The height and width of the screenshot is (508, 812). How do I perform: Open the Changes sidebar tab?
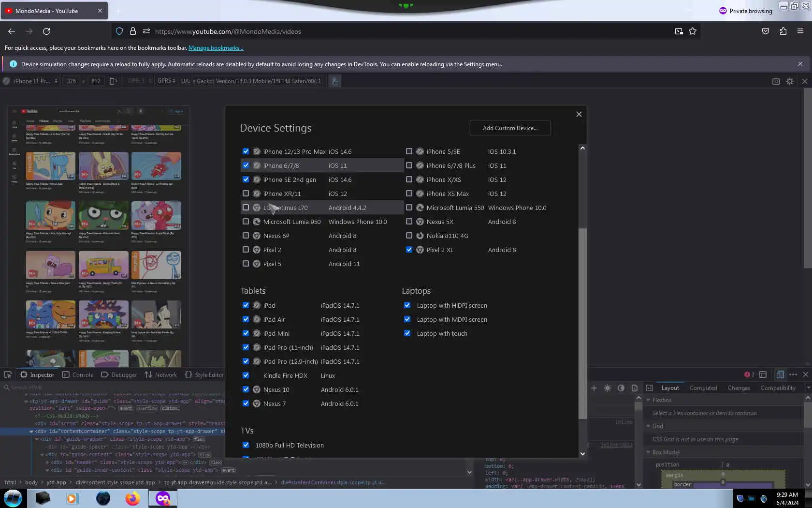739,388
